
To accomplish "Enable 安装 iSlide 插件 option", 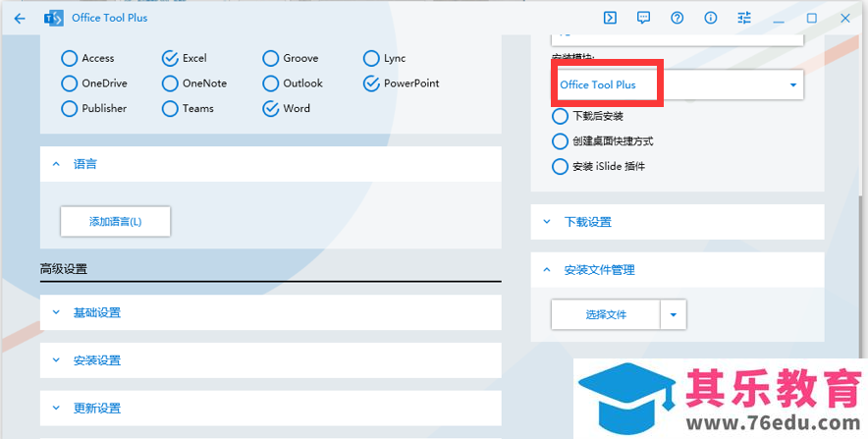I will point(561,166).
